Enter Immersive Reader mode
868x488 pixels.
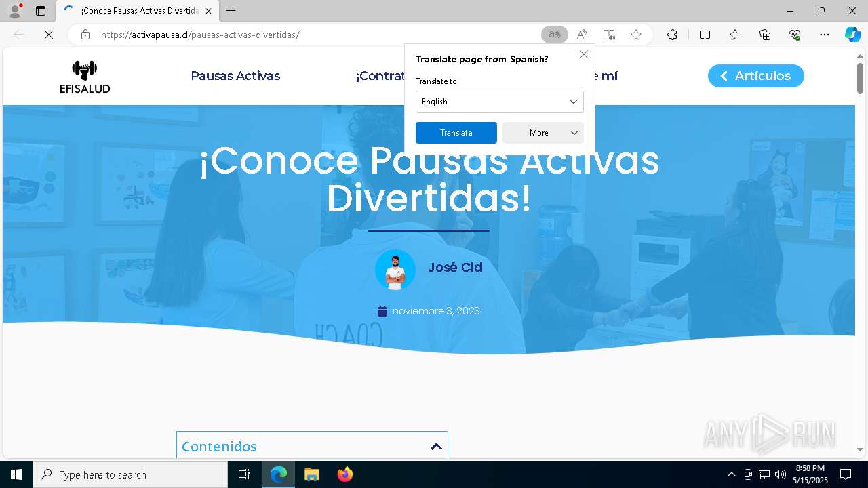tap(609, 35)
